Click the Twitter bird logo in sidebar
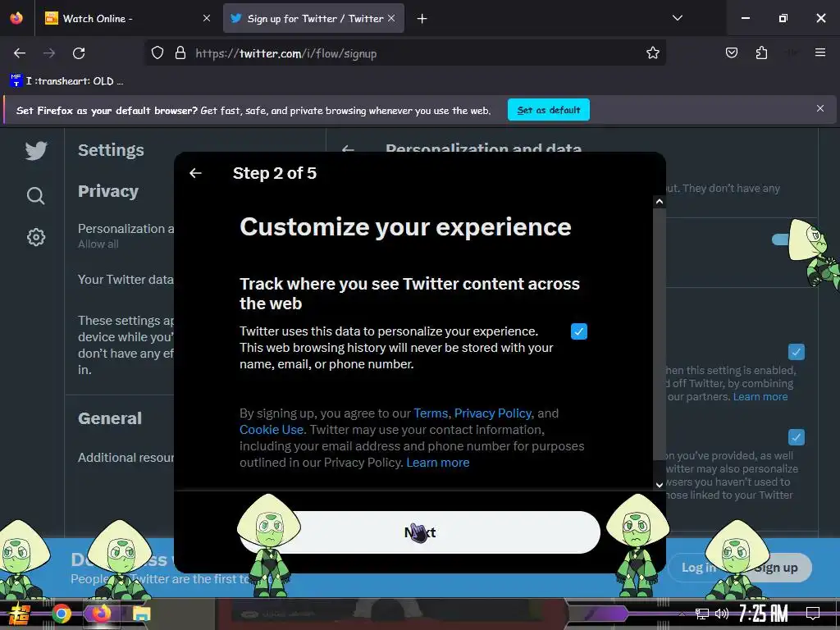This screenshot has width=840, height=630. 36,151
